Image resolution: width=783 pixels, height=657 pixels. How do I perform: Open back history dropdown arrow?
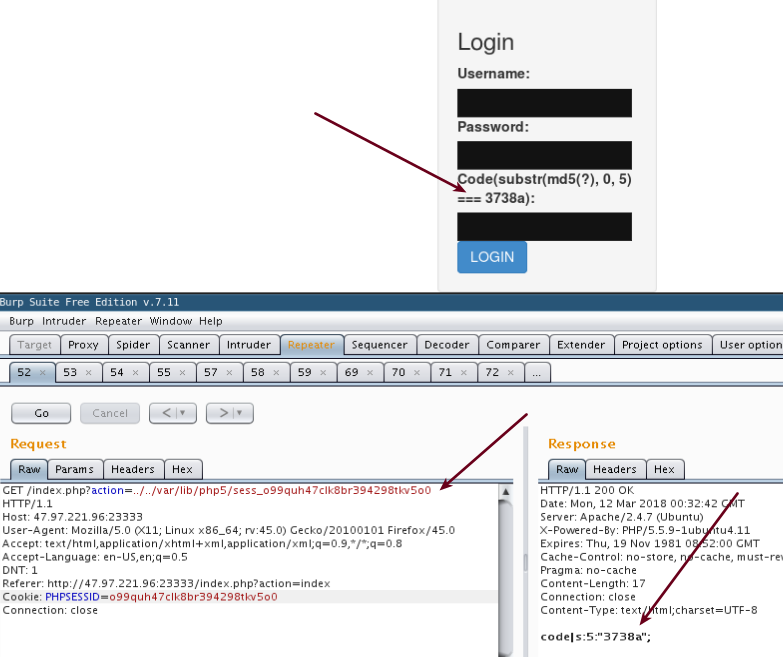click(x=183, y=413)
